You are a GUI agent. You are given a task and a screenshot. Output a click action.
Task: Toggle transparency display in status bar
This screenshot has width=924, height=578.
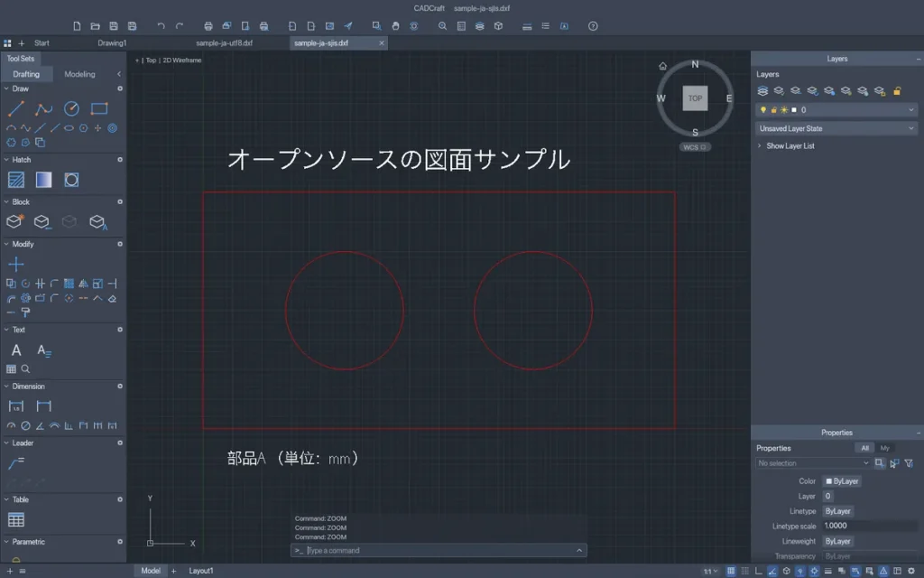(x=842, y=571)
